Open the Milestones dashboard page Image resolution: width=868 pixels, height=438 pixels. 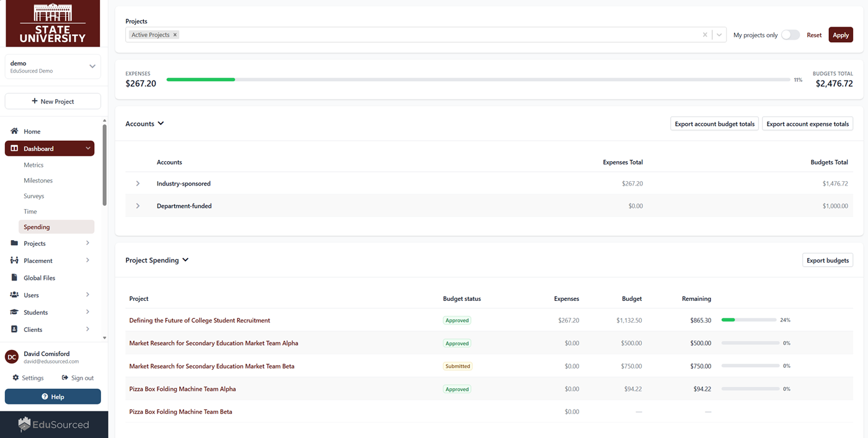[x=38, y=181]
